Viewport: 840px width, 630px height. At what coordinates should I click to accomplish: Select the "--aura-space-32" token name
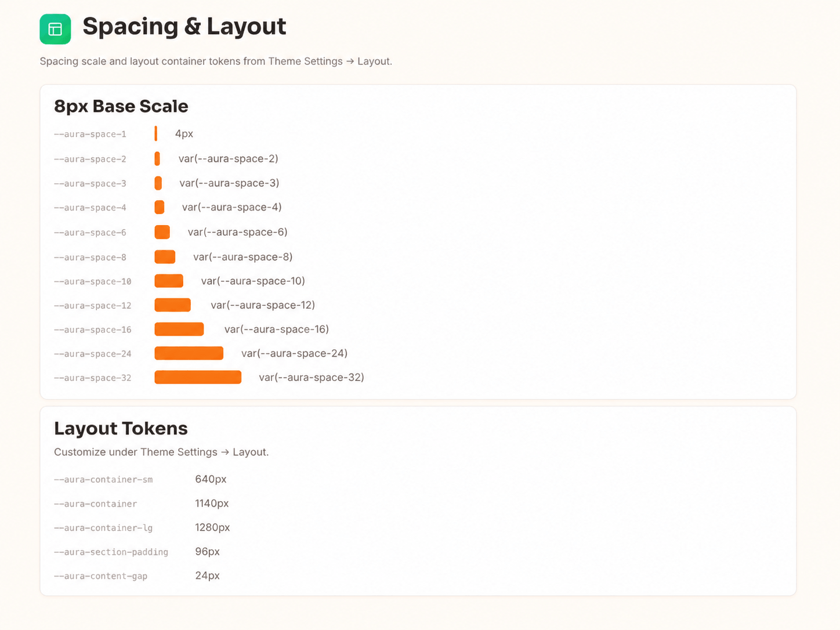pos(93,378)
